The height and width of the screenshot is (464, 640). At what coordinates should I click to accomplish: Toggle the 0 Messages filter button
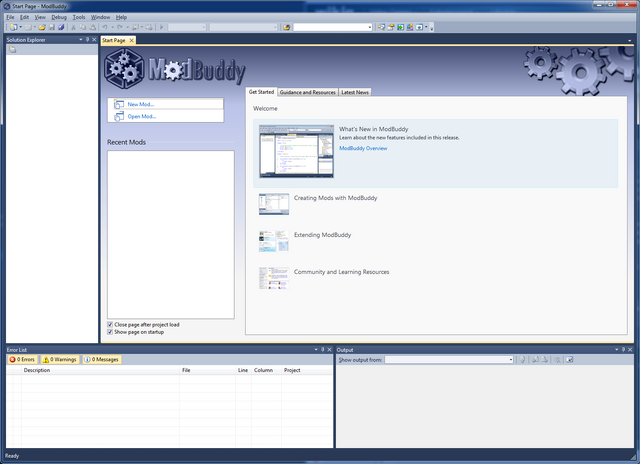(102, 360)
